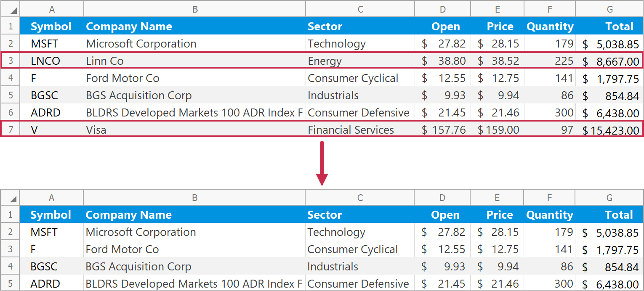
Task: Select row 3 header of Linn Co row
Action: coord(11,61)
